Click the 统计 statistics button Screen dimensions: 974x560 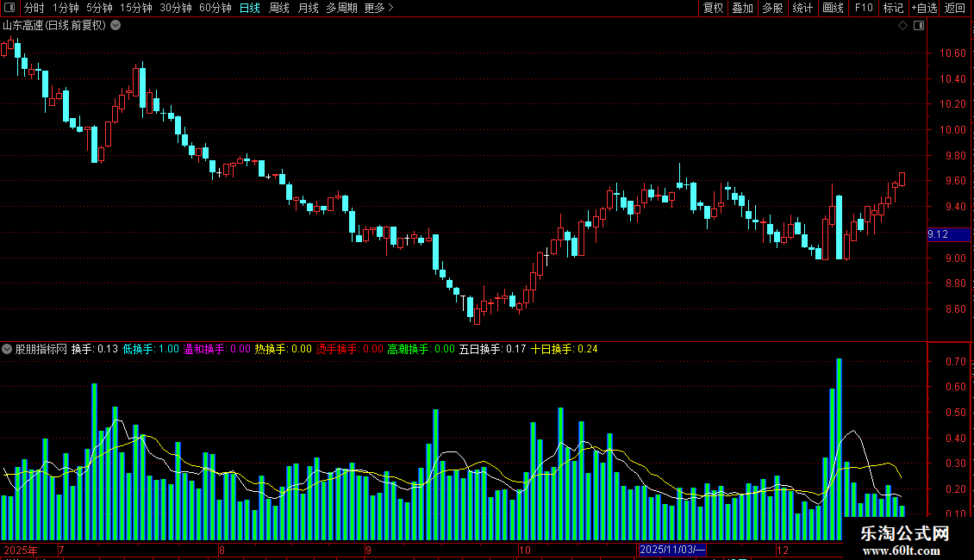pos(802,8)
